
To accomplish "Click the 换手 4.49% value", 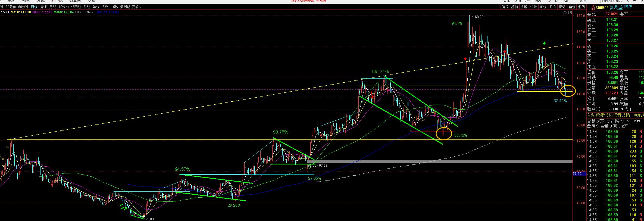I will (x=613, y=99).
